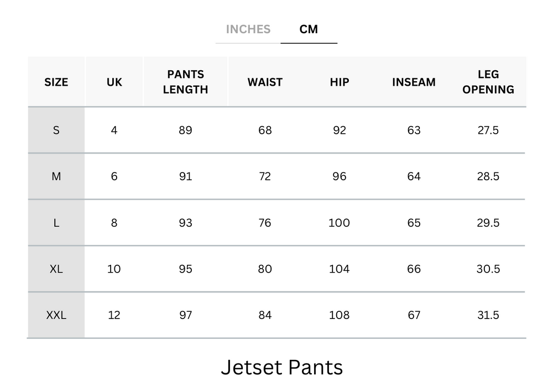
Task: Click the inseam value 67 for XXL
Action: point(413,315)
